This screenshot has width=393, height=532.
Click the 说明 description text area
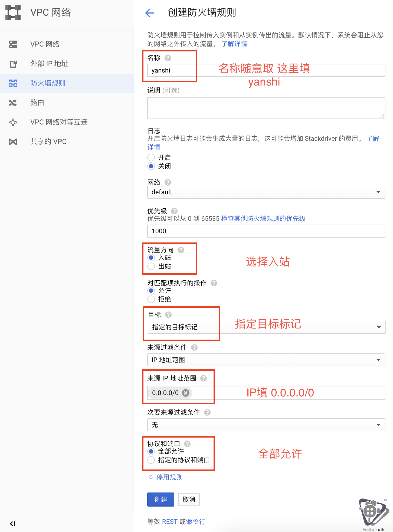(x=266, y=108)
